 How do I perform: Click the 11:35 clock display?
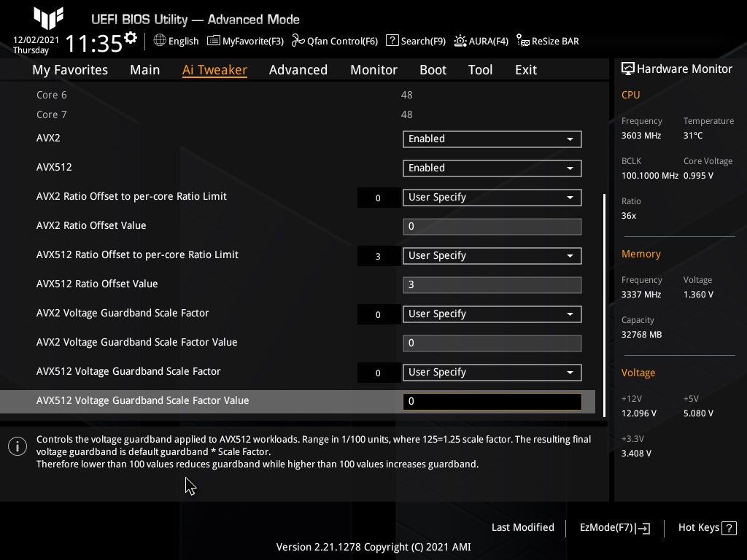click(94, 43)
